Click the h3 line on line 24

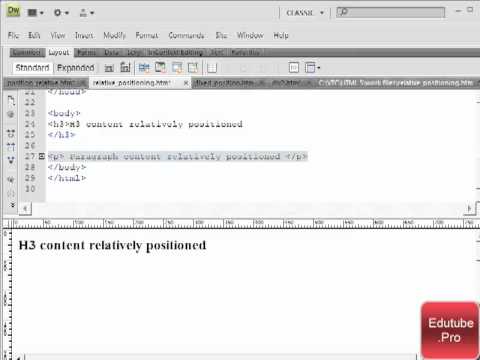coord(145,124)
